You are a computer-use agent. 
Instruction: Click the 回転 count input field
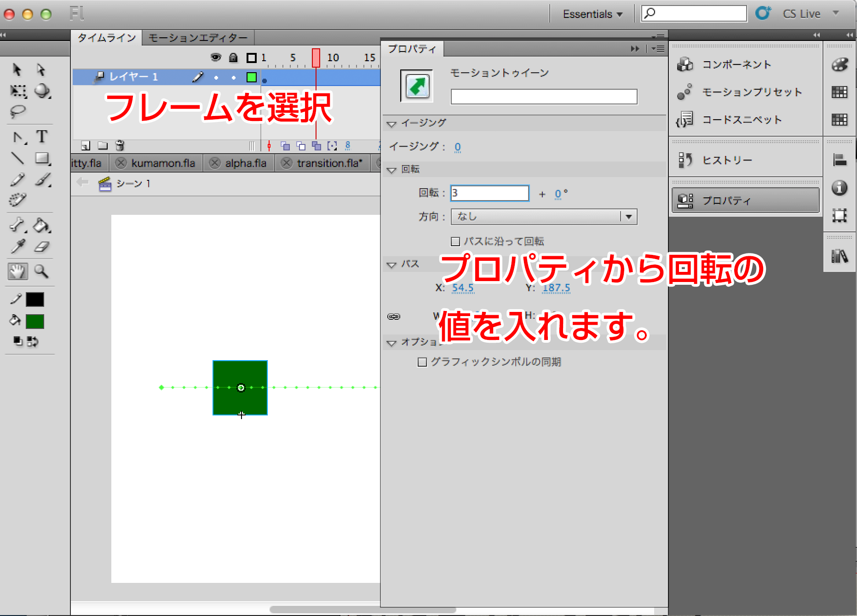click(x=489, y=193)
